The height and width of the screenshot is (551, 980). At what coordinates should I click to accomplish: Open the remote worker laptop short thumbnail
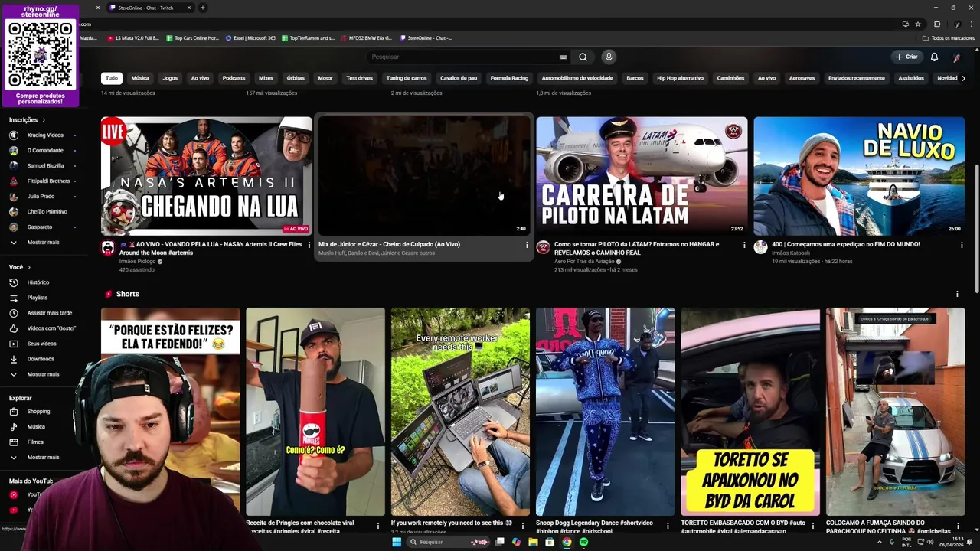(x=460, y=412)
